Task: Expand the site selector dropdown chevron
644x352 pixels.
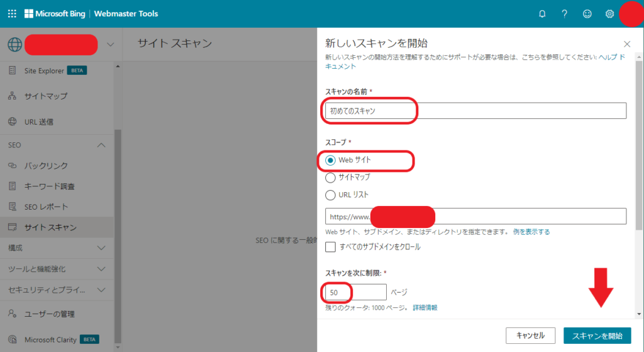Action: [x=110, y=45]
